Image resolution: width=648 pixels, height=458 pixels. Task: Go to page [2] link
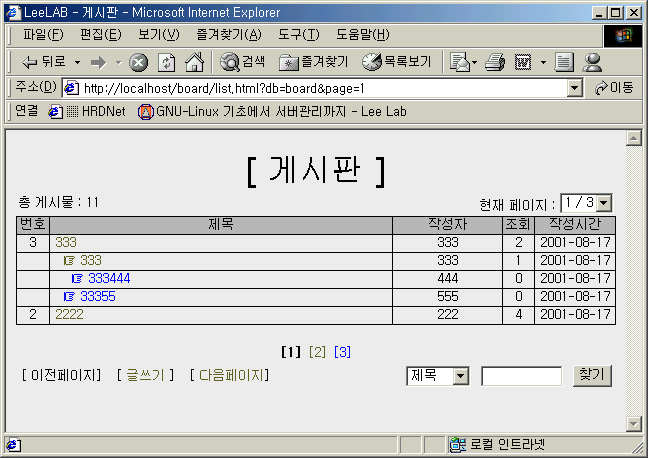[317, 352]
